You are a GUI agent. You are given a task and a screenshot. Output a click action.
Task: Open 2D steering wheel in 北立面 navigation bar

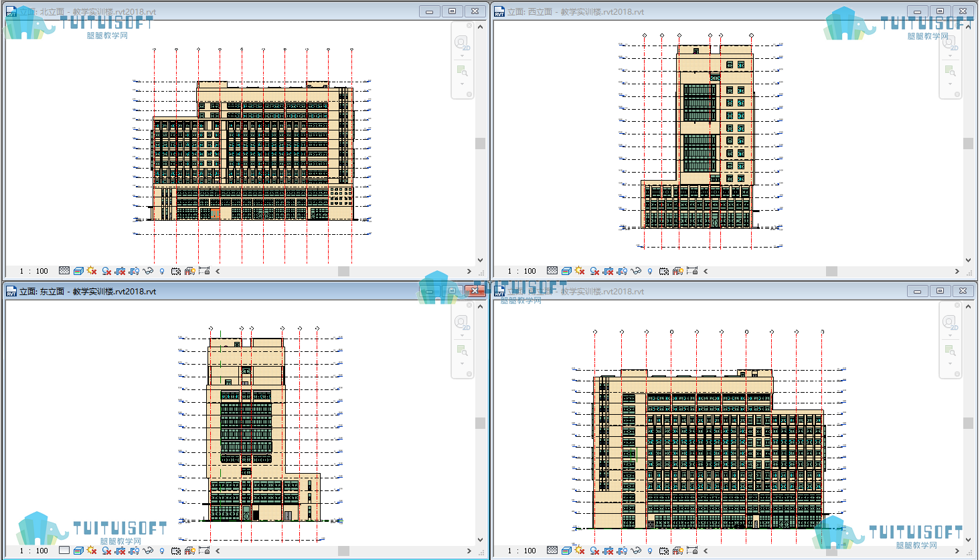(x=462, y=44)
